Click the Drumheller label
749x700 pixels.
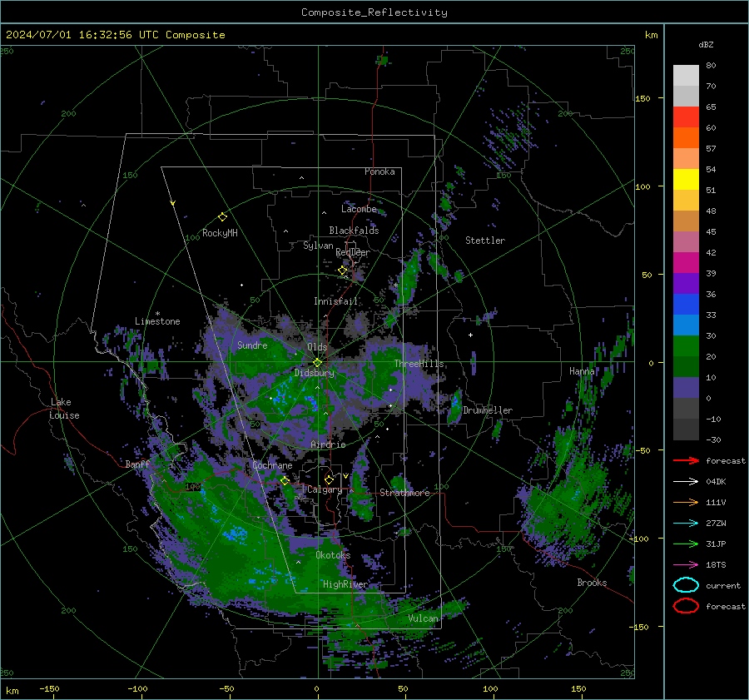pos(488,410)
